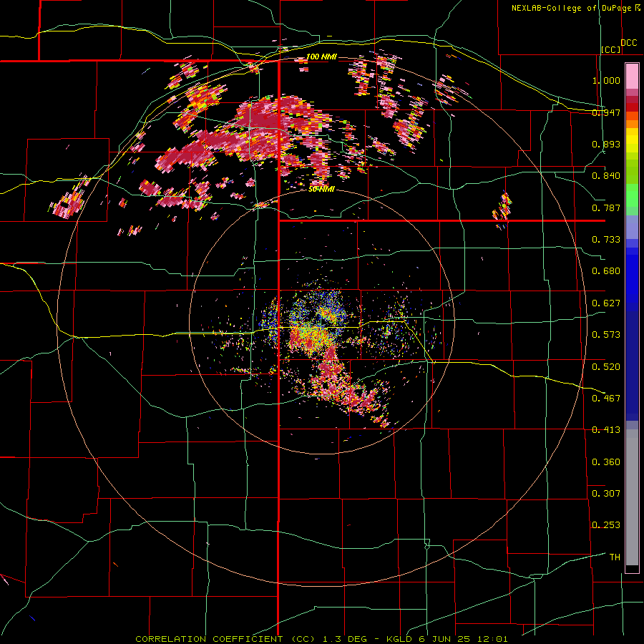Click the 0.680 scale value
This screenshot has width=644, height=644.
[606, 271]
